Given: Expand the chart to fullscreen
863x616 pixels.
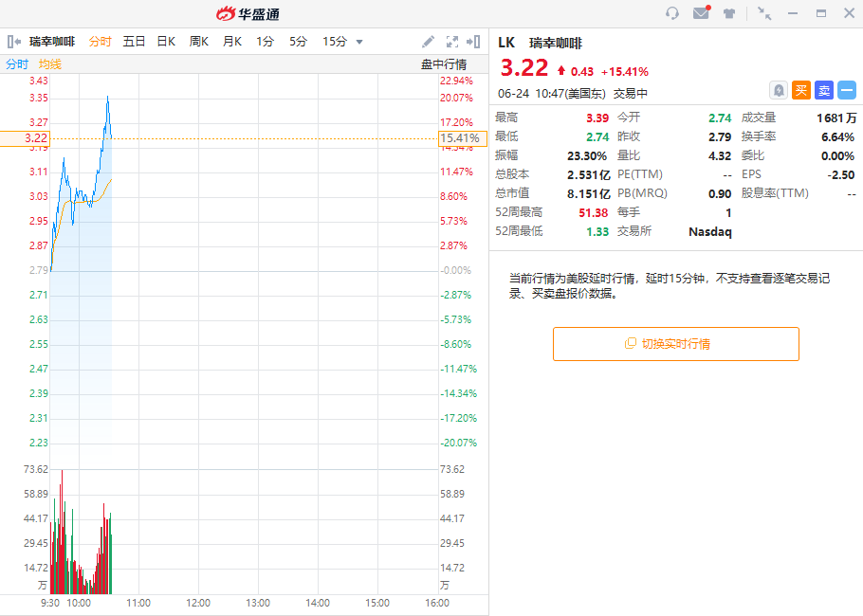Looking at the screenshot, I should (x=452, y=42).
